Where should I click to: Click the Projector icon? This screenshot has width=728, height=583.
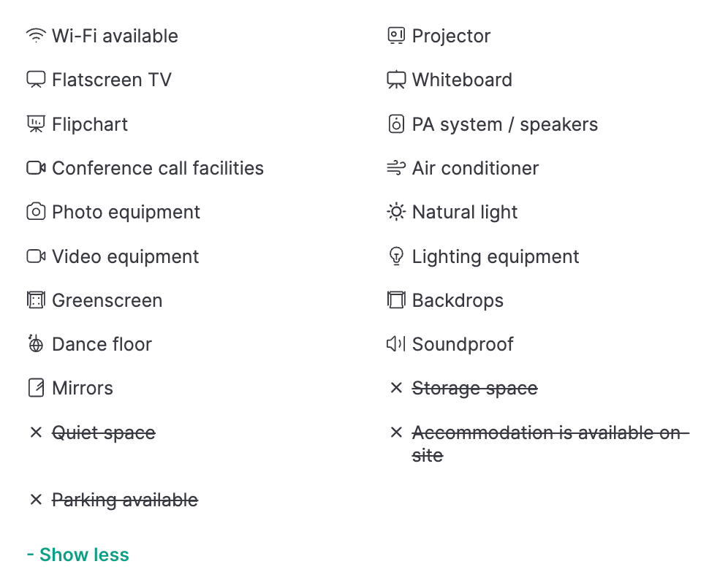click(396, 36)
